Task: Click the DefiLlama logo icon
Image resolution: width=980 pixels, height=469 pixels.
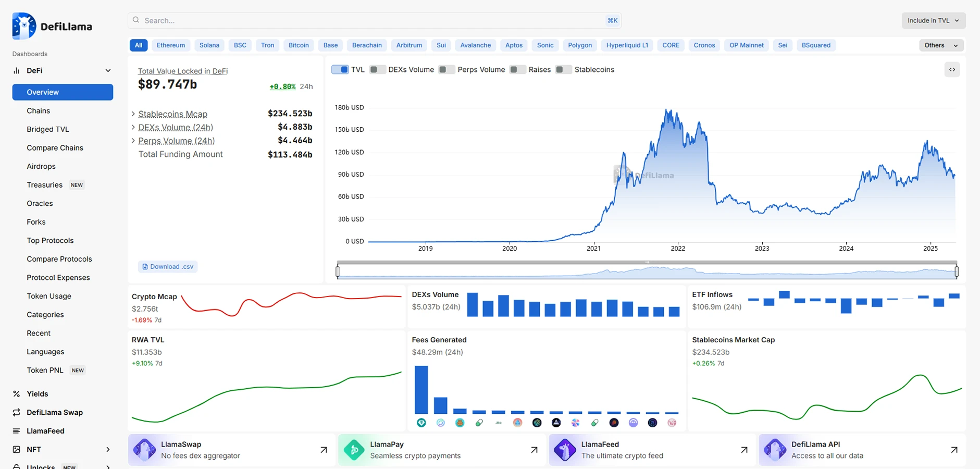Action: (x=24, y=26)
